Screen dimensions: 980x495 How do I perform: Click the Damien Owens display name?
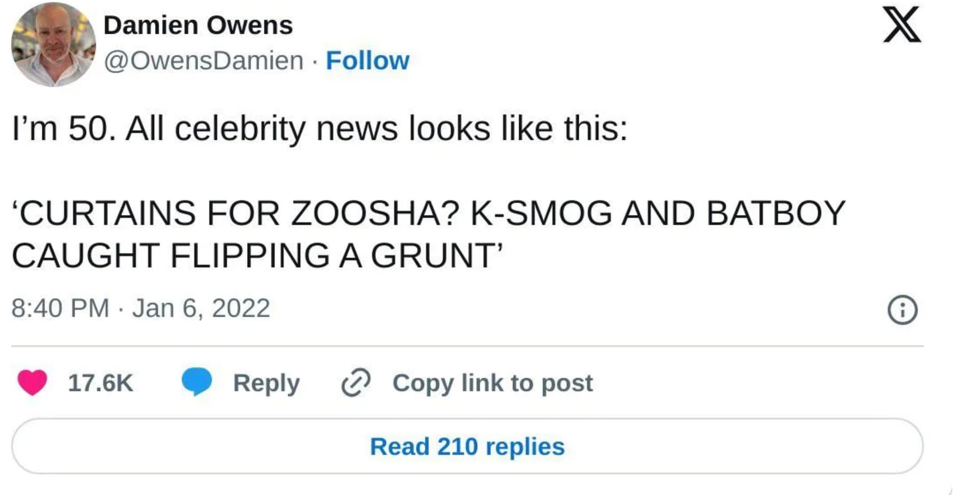[x=198, y=26]
